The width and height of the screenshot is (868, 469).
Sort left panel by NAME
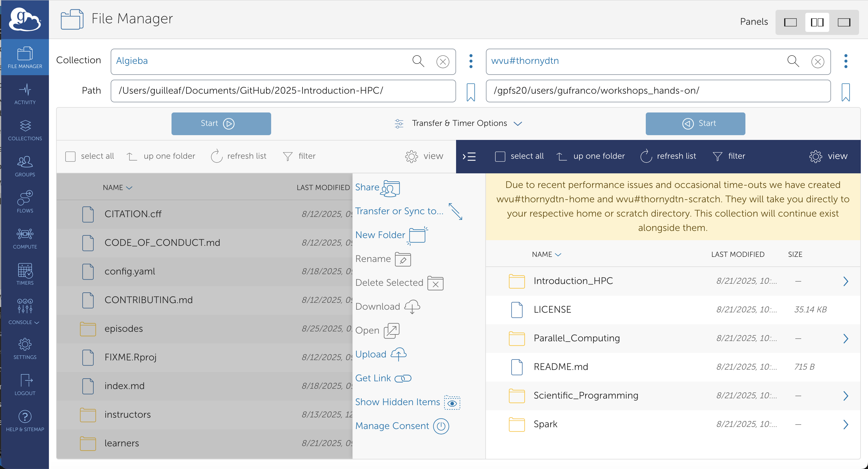pyautogui.click(x=117, y=188)
